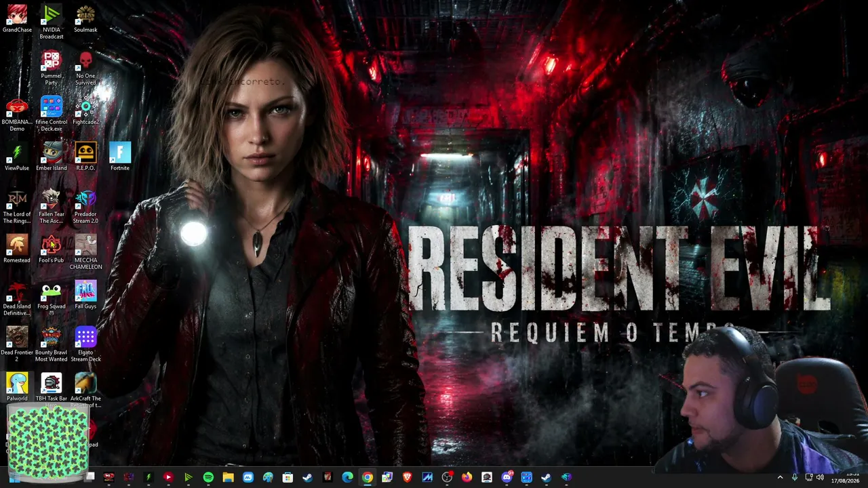Image resolution: width=868 pixels, height=488 pixels.
Task: Open the Brave browser taskbar icon
Action: 407,477
